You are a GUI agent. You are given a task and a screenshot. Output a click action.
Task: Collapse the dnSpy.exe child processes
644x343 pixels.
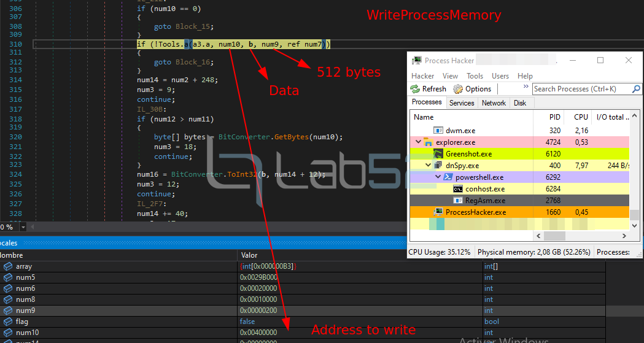(429, 166)
